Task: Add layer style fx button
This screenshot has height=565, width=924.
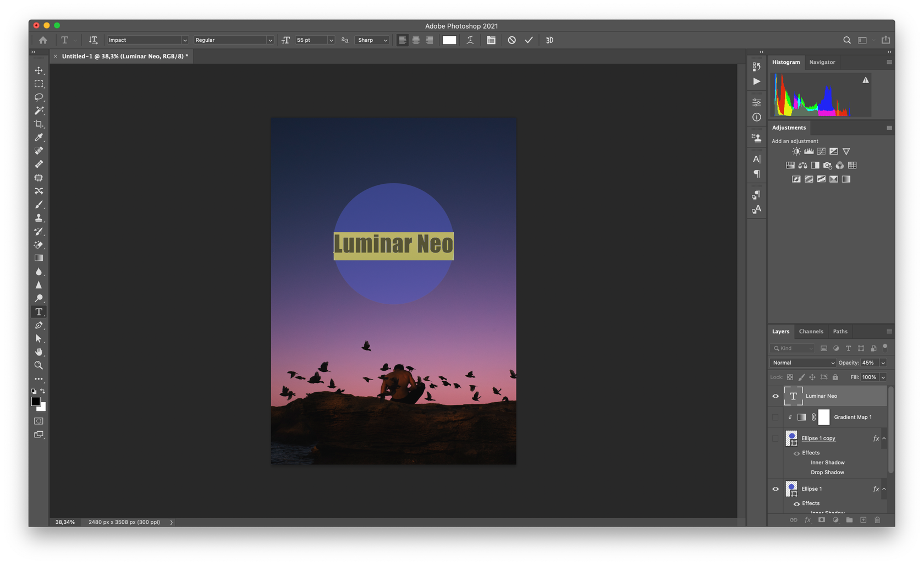Action: 807,520
